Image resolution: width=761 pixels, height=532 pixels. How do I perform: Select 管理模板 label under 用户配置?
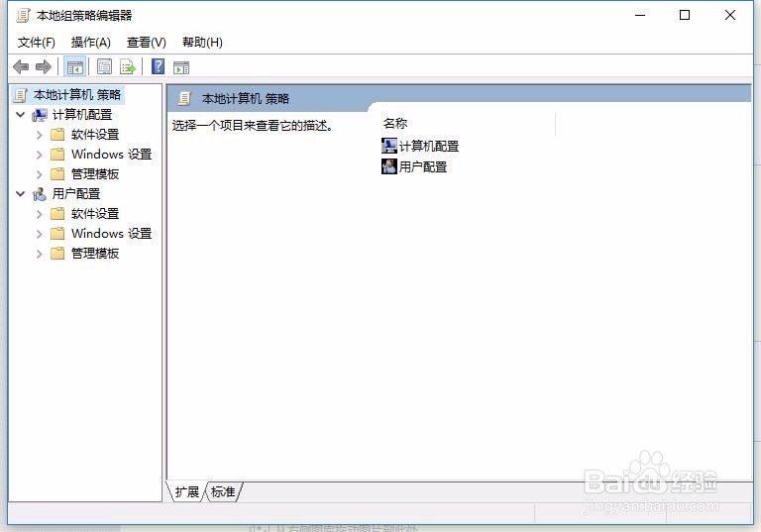point(95,254)
